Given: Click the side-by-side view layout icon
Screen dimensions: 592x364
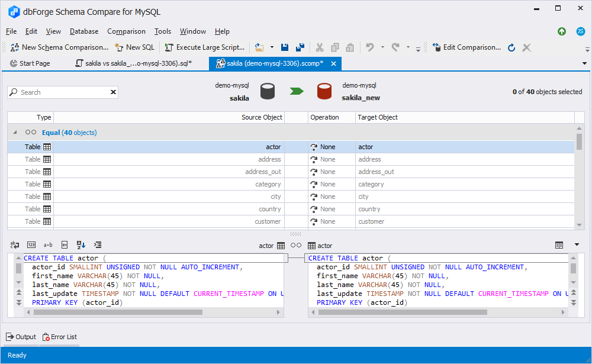Looking at the screenshot, I should click(x=559, y=246).
